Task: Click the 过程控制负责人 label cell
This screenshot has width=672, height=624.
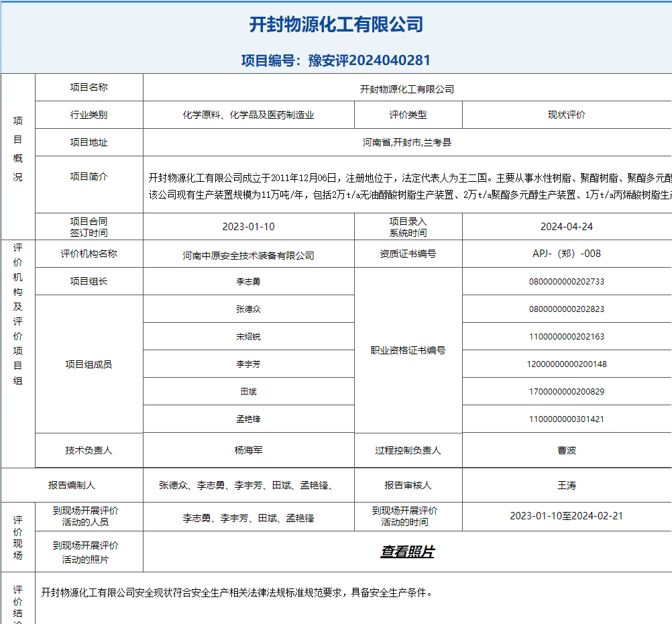Action: [408, 450]
